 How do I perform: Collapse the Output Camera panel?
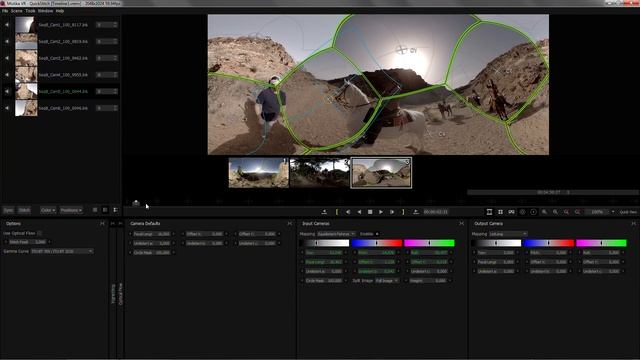pos(634,224)
